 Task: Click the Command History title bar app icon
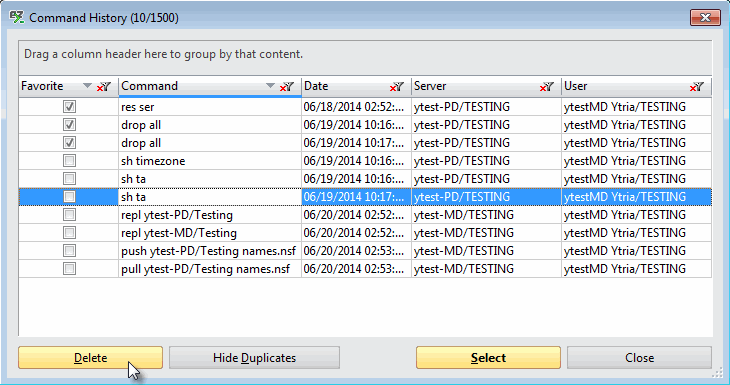tap(17, 18)
